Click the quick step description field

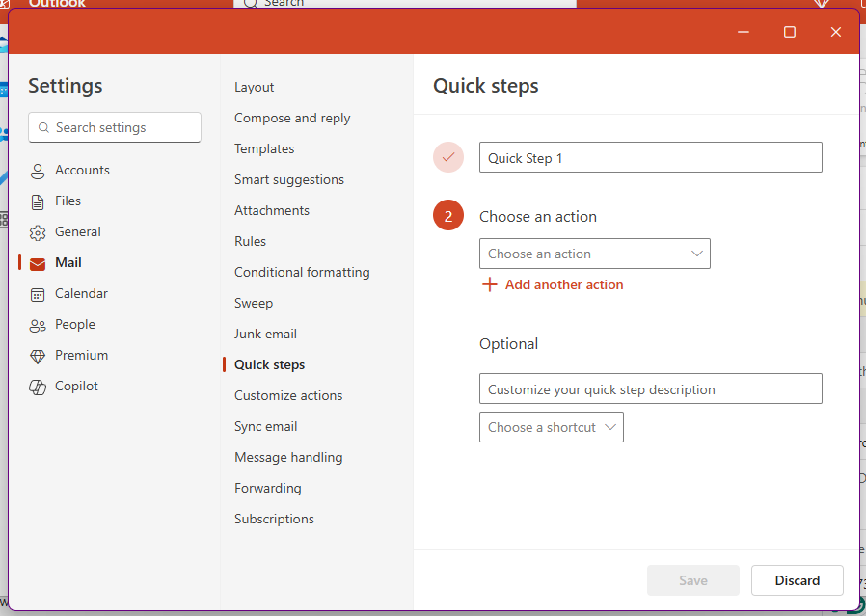[651, 388]
